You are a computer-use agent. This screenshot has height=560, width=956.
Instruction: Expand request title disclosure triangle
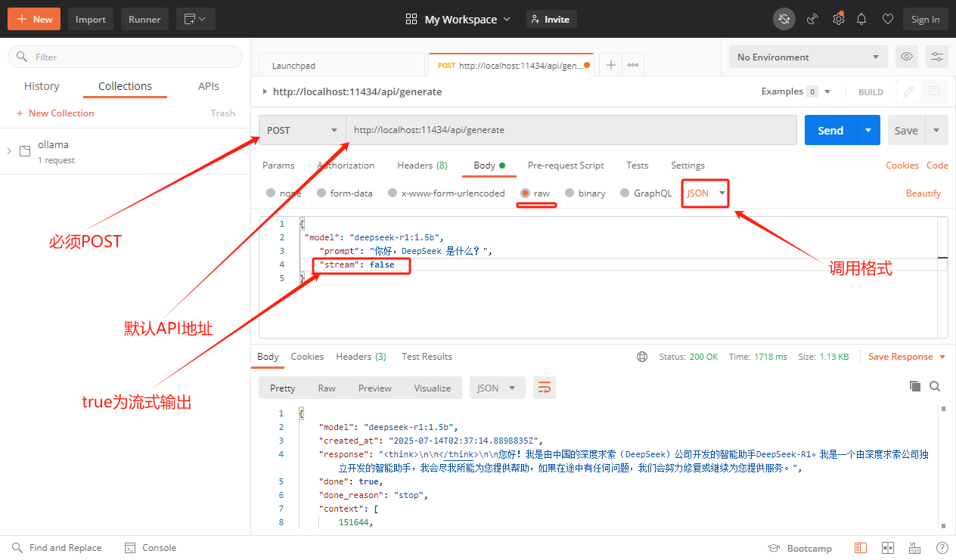pyautogui.click(x=264, y=91)
